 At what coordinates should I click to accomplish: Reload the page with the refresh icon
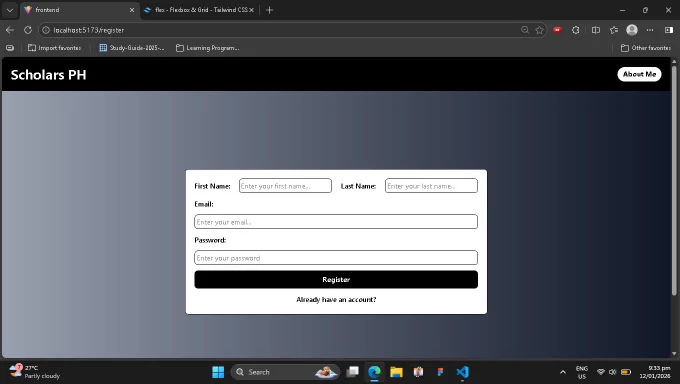pos(28,30)
